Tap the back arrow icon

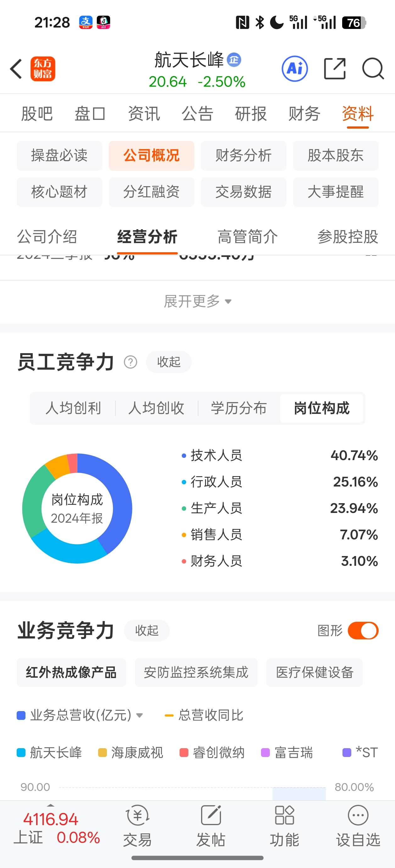click(x=16, y=69)
